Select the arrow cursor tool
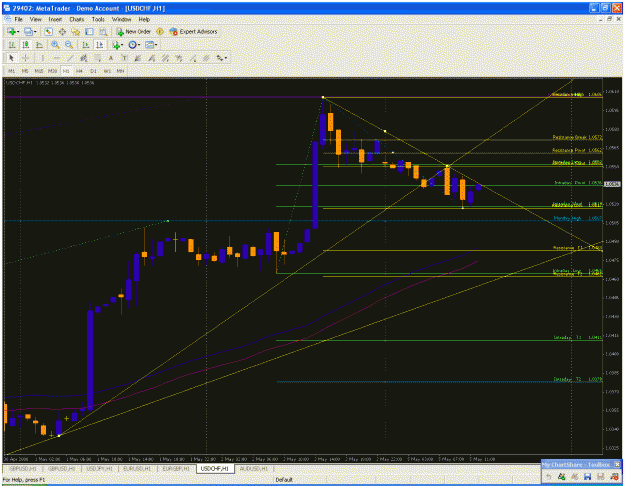This screenshot has height=486, width=625. 11,58
